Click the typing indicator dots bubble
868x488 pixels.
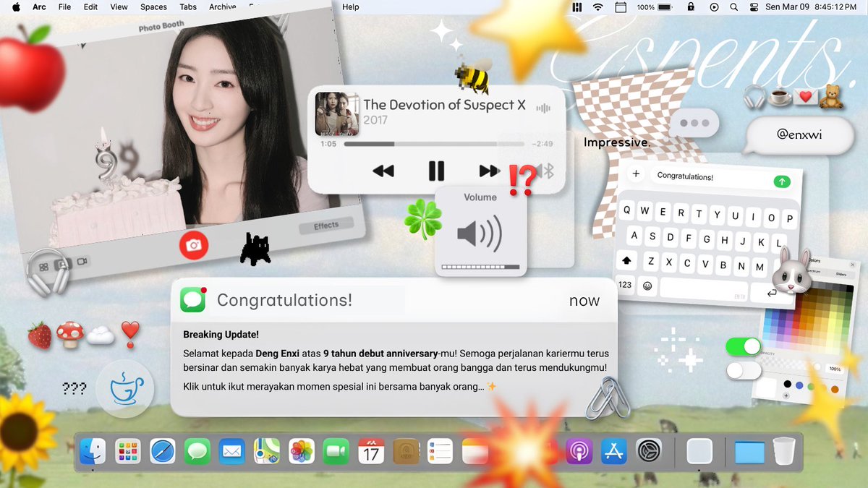[x=694, y=124]
